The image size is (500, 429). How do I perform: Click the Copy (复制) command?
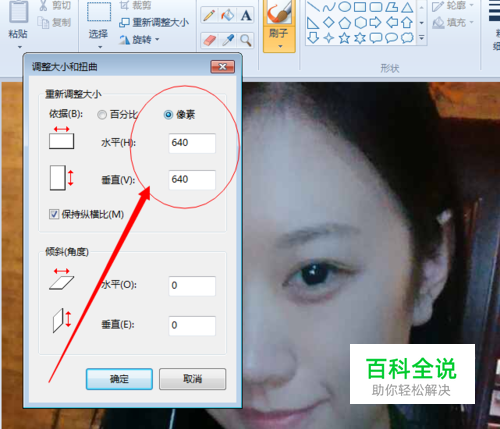click(x=55, y=22)
